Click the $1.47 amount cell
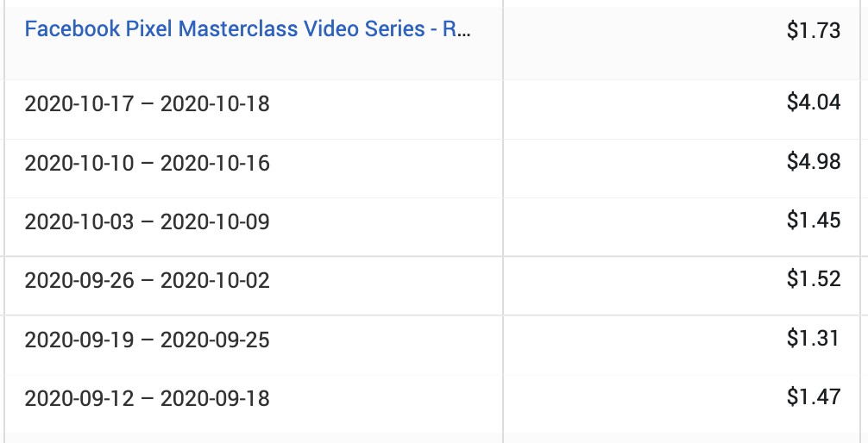This screenshot has width=868, height=443. [813, 397]
